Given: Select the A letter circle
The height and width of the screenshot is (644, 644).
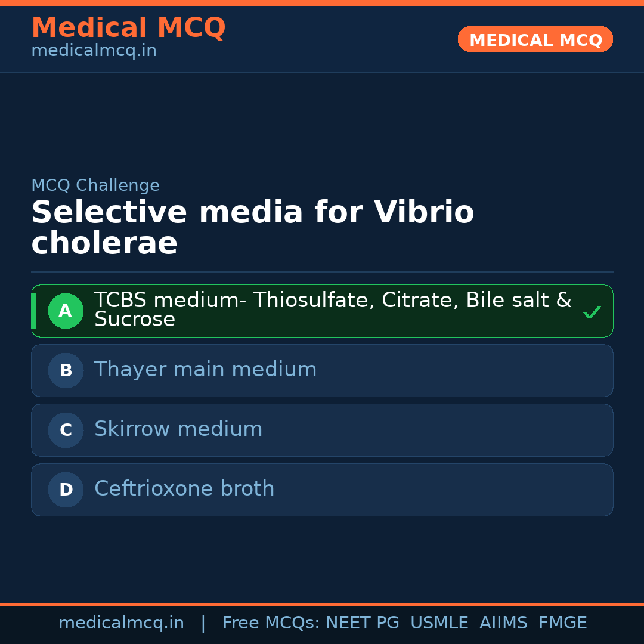Looking at the screenshot, I should [66, 311].
